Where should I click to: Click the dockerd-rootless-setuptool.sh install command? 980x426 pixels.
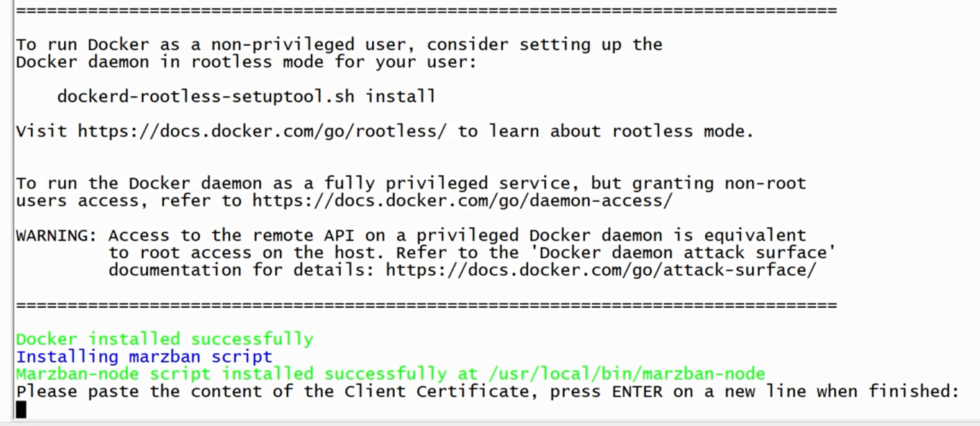point(246,96)
